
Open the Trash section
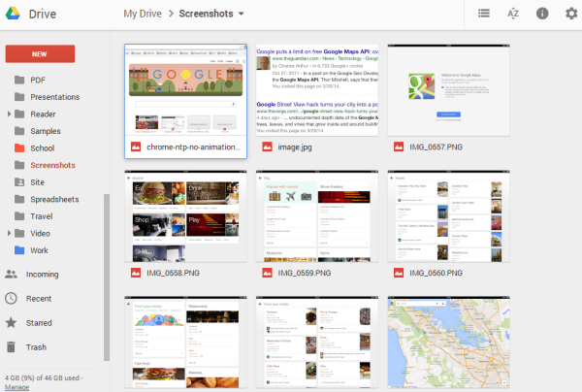37,347
